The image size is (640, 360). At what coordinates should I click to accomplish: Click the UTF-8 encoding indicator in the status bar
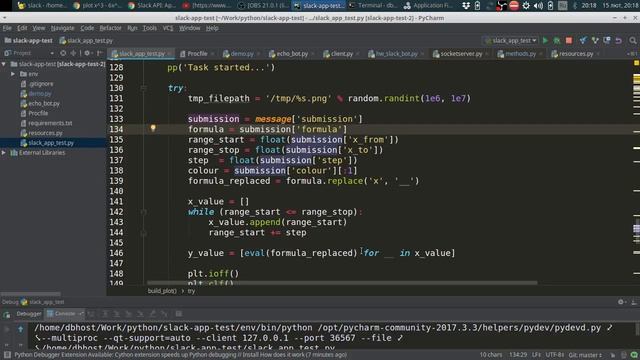(x=555, y=355)
